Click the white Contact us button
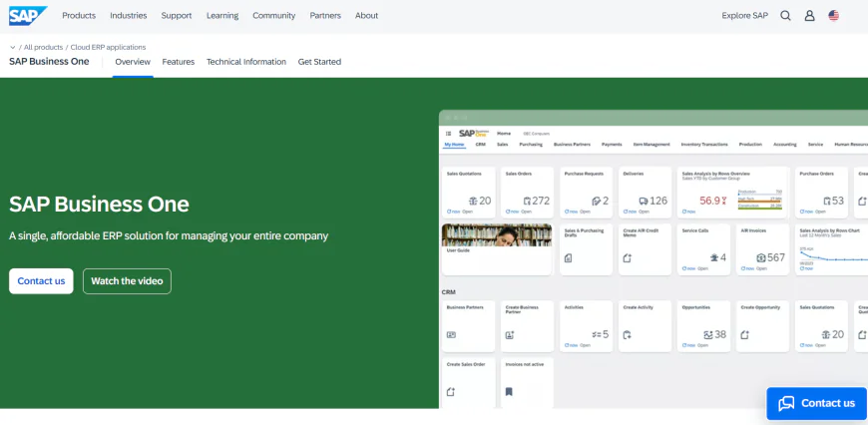The height and width of the screenshot is (425, 868). point(41,281)
